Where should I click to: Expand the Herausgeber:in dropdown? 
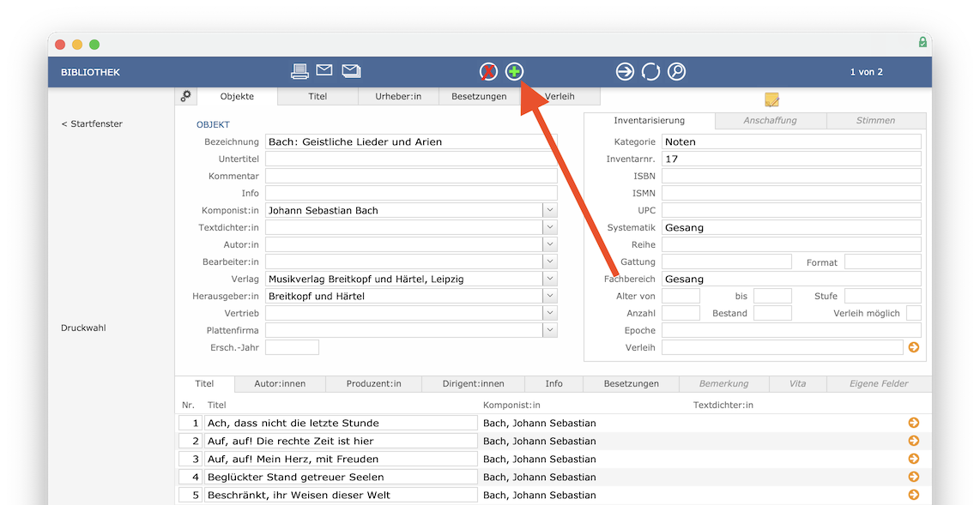tap(550, 296)
